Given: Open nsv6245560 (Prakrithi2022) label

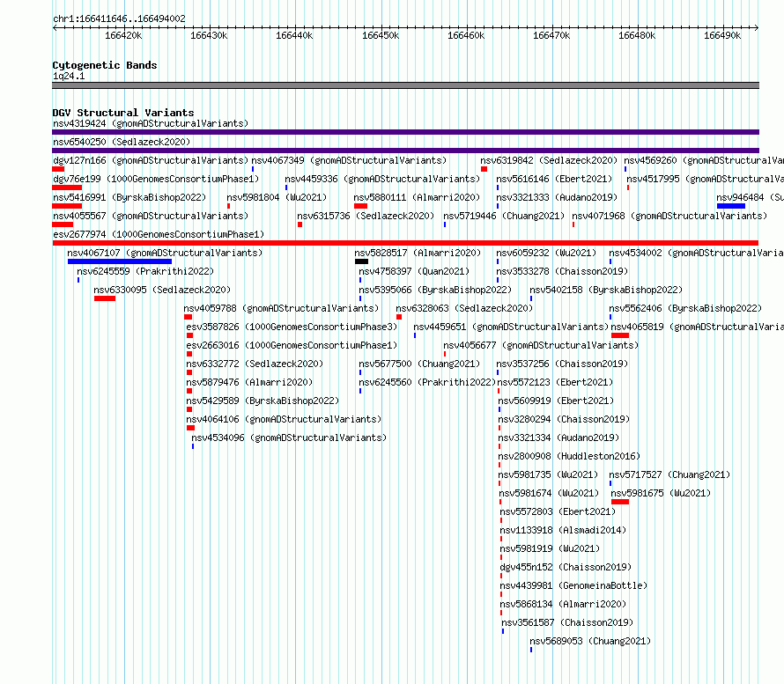Looking at the screenshot, I should click(427, 382).
